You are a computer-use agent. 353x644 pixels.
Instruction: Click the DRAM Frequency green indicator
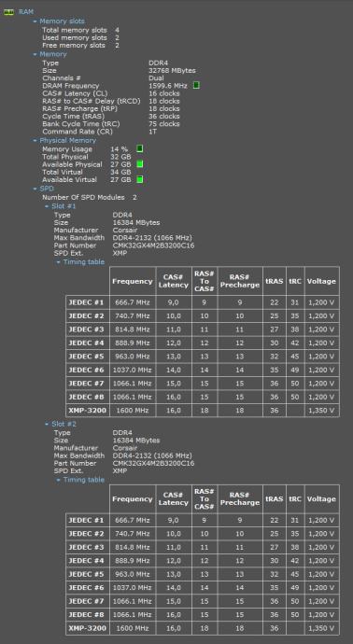pyautogui.click(x=196, y=86)
